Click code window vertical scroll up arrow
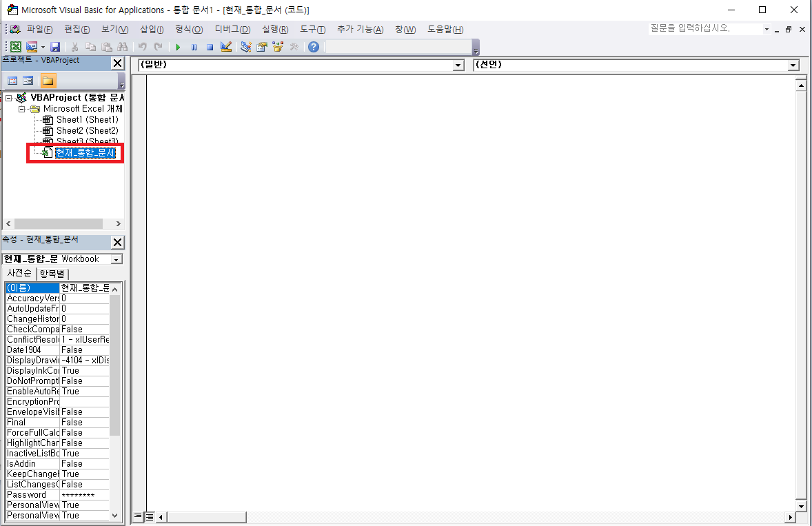Viewport: 812px width, 526px height. [x=801, y=85]
